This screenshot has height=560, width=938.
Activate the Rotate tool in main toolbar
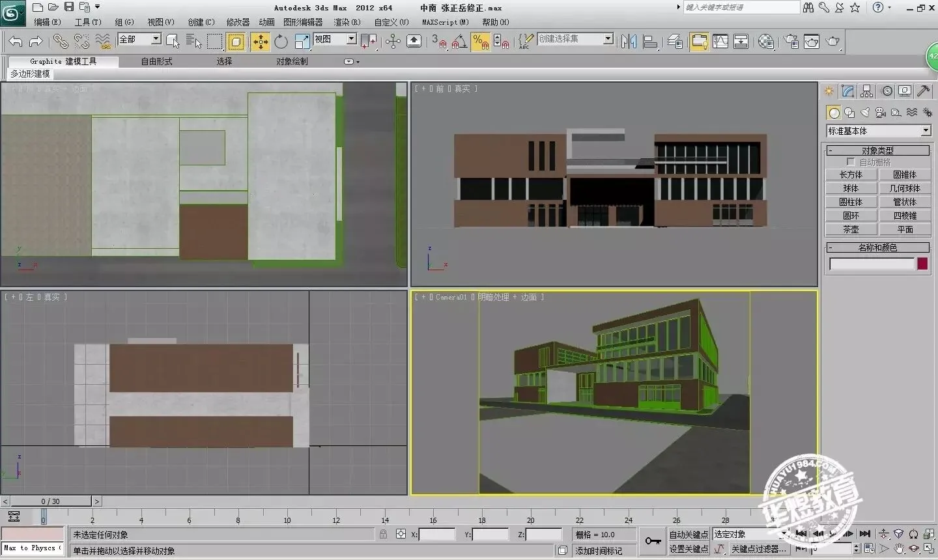[281, 42]
